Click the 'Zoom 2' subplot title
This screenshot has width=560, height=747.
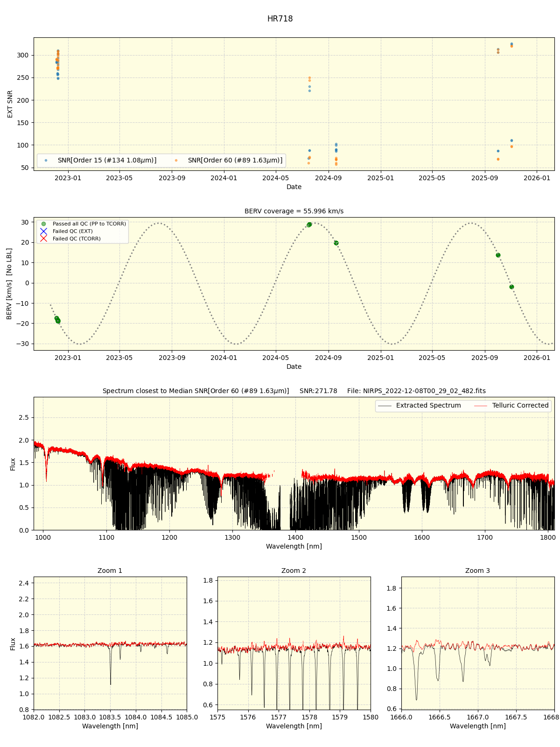(294, 571)
